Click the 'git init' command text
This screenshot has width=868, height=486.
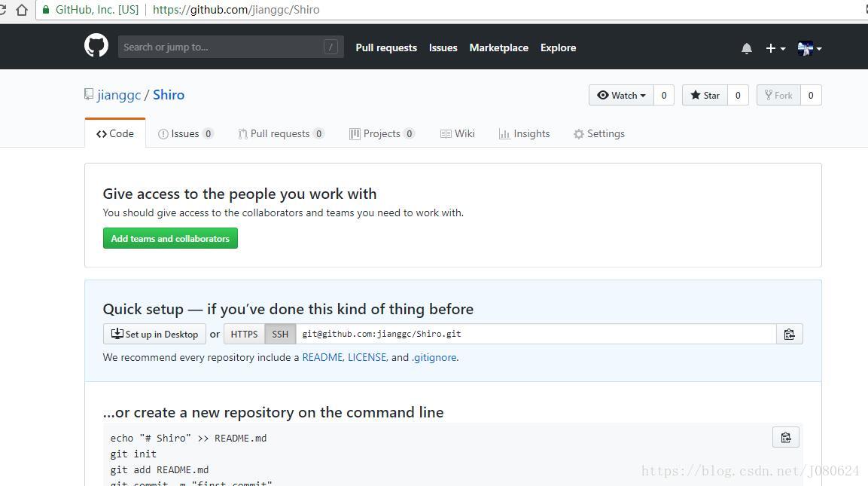coord(133,454)
